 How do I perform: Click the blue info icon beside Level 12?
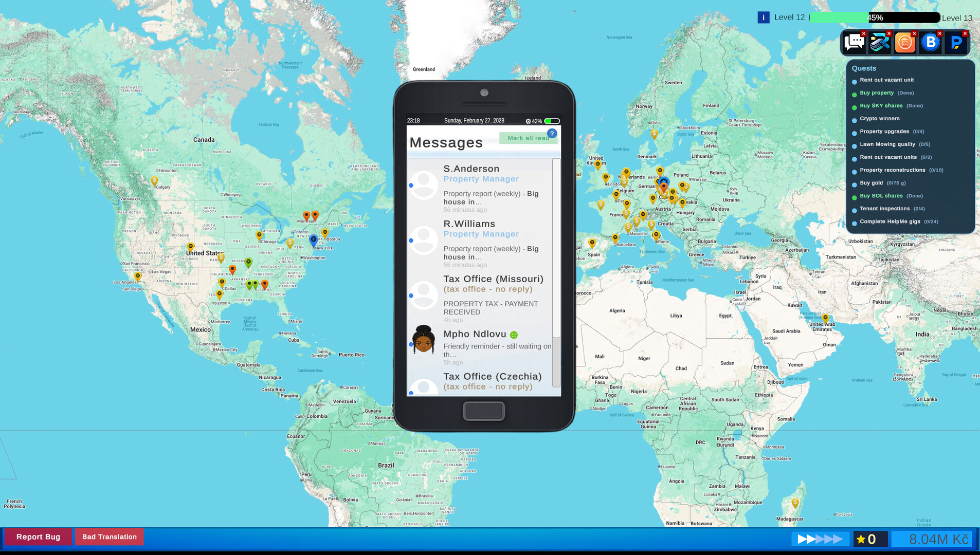coord(764,17)
